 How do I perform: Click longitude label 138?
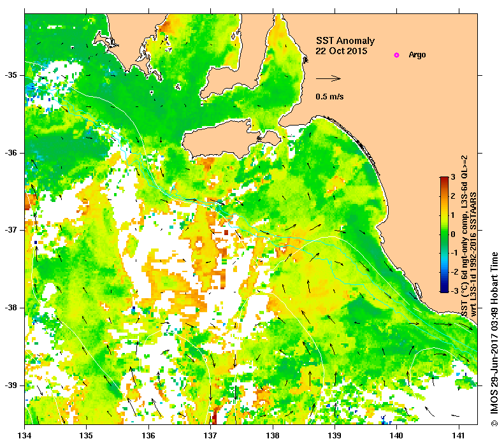click(x=273, y=435)
